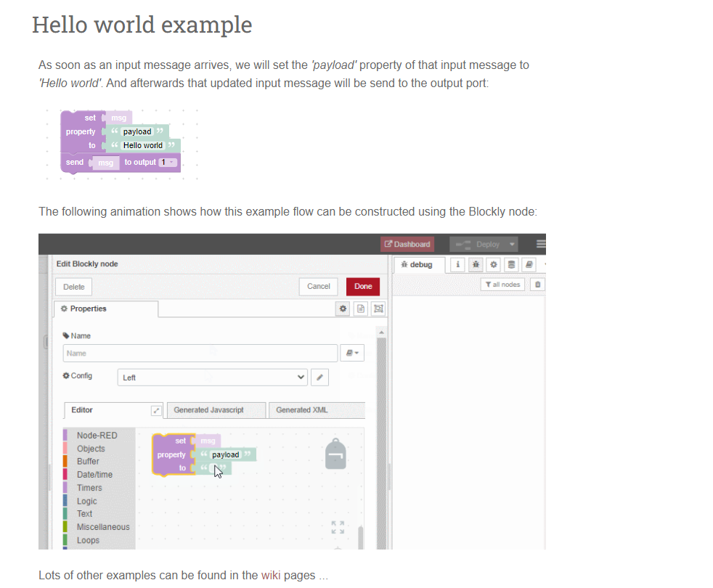This screenshot has height=588, width=713.
Task: Open node appearance icon
Action: pyautogui.click(x=378, y=309)
